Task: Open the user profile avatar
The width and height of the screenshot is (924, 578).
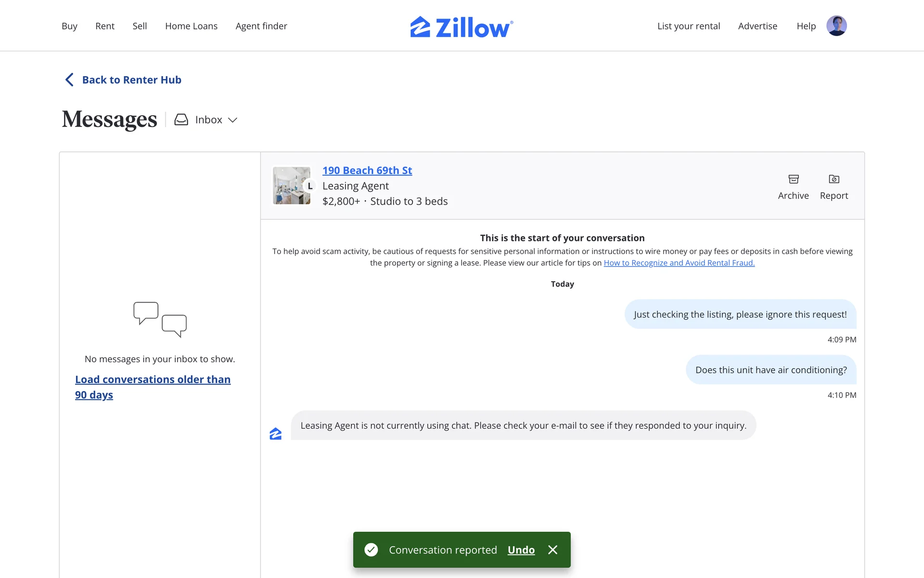Action: (x=836, y=26)
